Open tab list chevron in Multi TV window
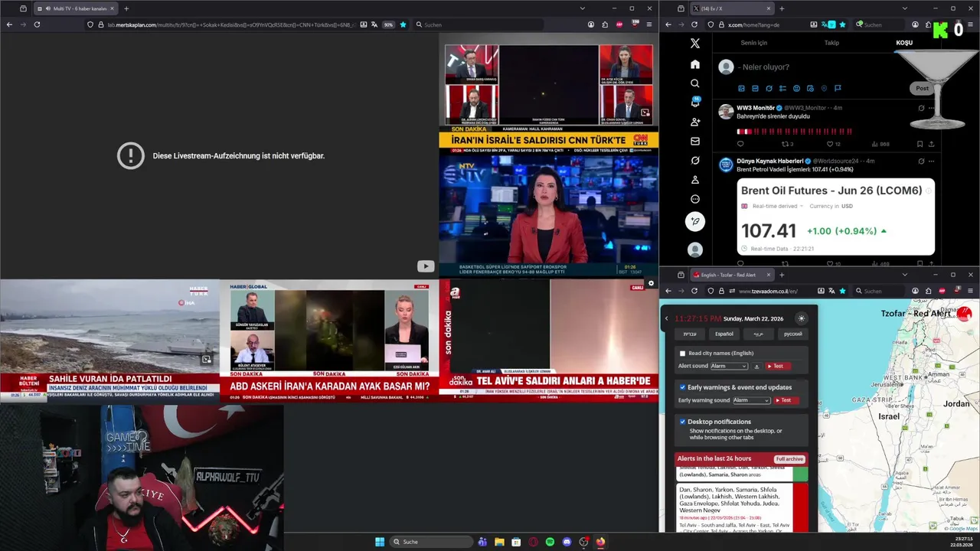 [x=582, y=8]
